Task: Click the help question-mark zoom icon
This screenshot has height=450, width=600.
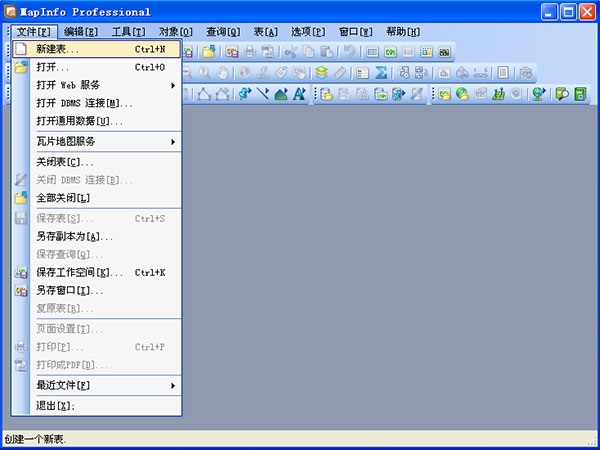Action: tap(204, 73)
